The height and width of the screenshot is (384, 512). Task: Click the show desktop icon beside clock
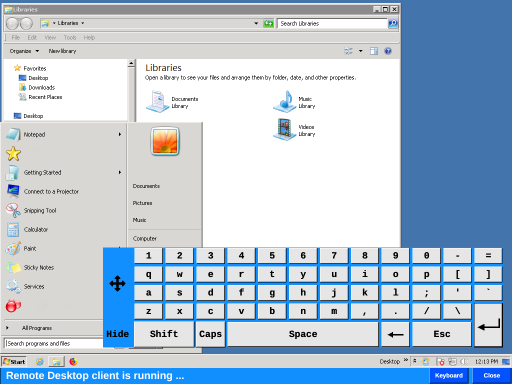pos(506,362)
